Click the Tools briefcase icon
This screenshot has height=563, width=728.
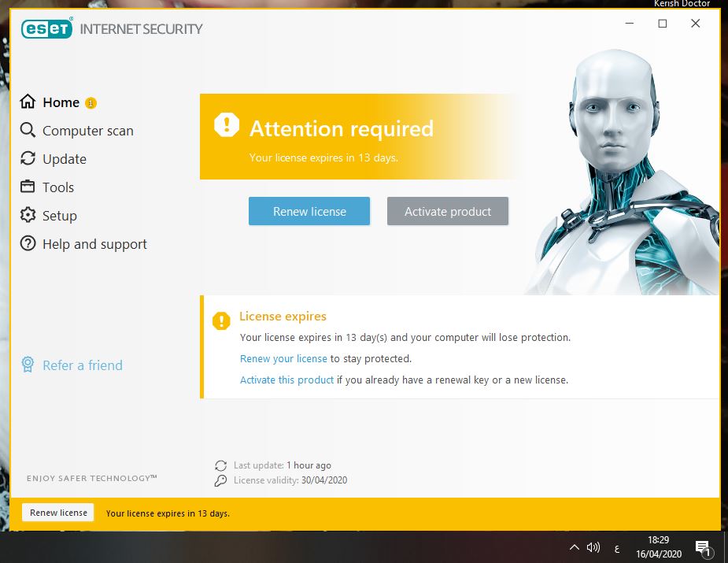point(28,187)
